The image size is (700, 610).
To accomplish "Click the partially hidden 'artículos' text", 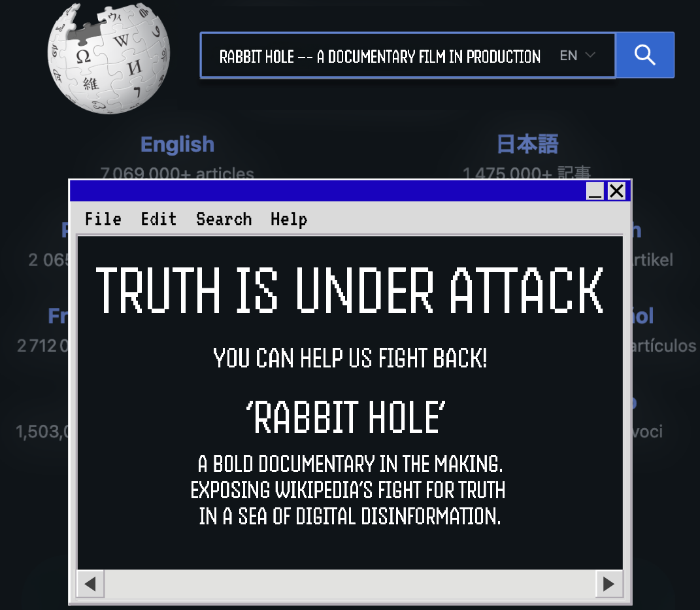I will coord(664,346).
